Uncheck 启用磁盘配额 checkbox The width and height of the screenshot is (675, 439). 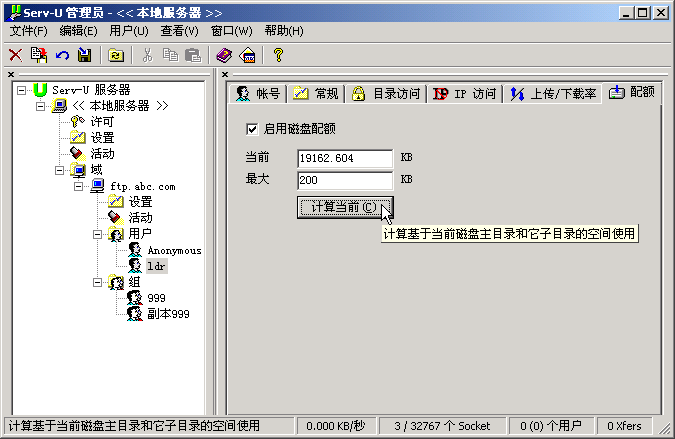coord(252,129)
